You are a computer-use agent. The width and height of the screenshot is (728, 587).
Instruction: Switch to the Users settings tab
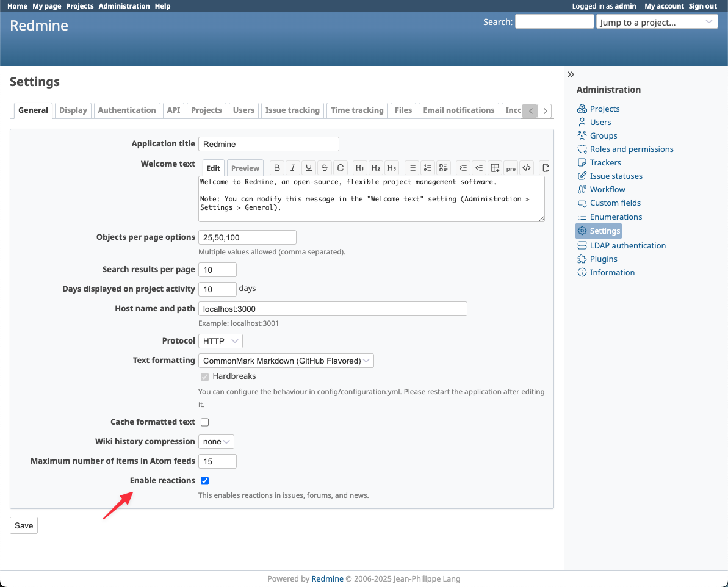243,110
